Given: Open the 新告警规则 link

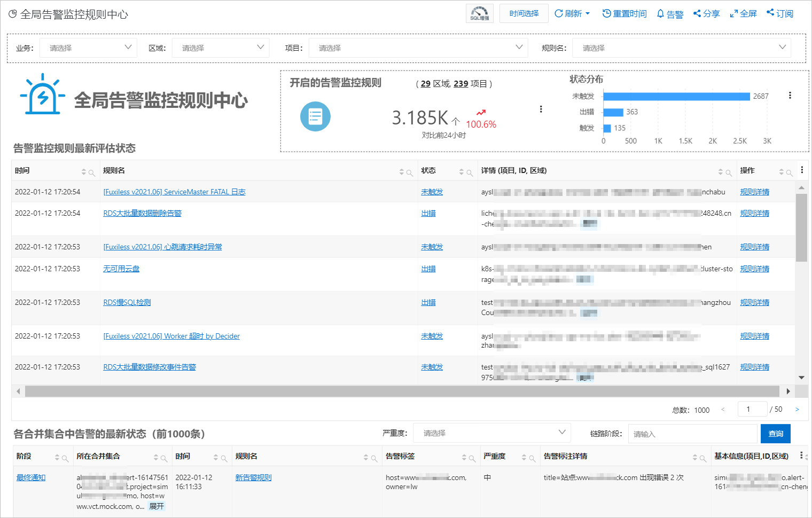Looking at the screenshot, I should 253,477.
